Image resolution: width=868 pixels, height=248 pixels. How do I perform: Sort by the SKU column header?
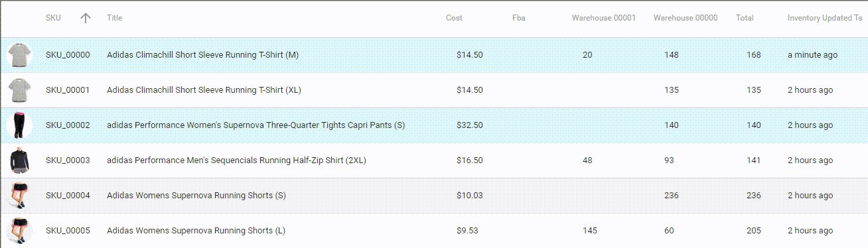coord(53,18)
